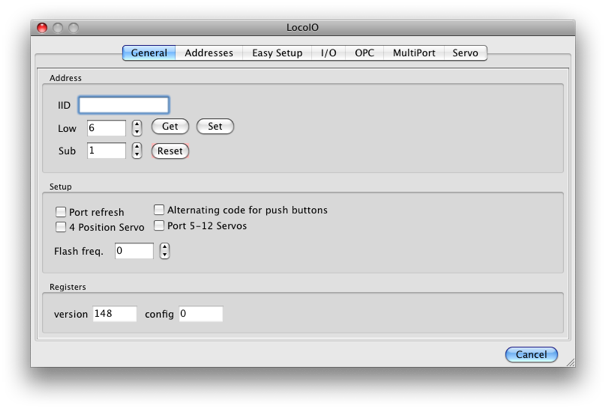Click the Flash freq. stepper arrows

tap(165, 251)
